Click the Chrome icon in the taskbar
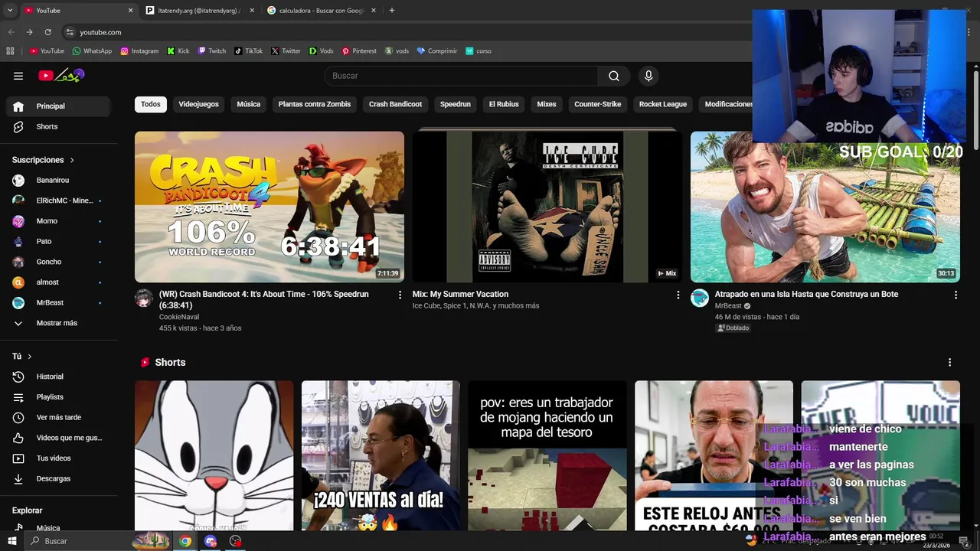Image resolution: width=980 pixels, height=551 pixels. (185, 541)
